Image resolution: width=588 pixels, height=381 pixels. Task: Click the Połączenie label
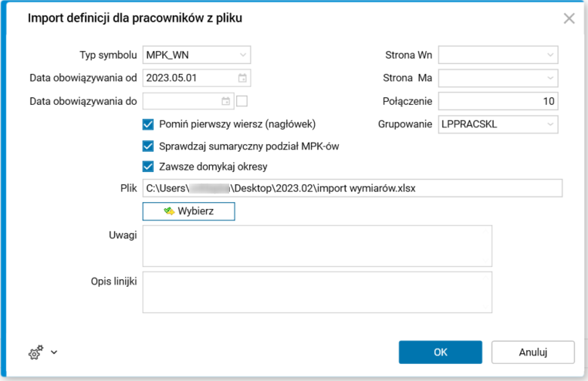(407, 101)
